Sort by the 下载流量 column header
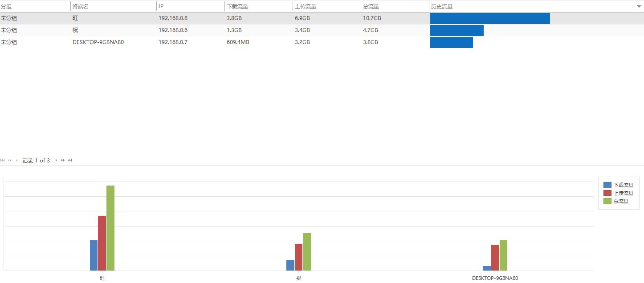 [x=259, y=7]
